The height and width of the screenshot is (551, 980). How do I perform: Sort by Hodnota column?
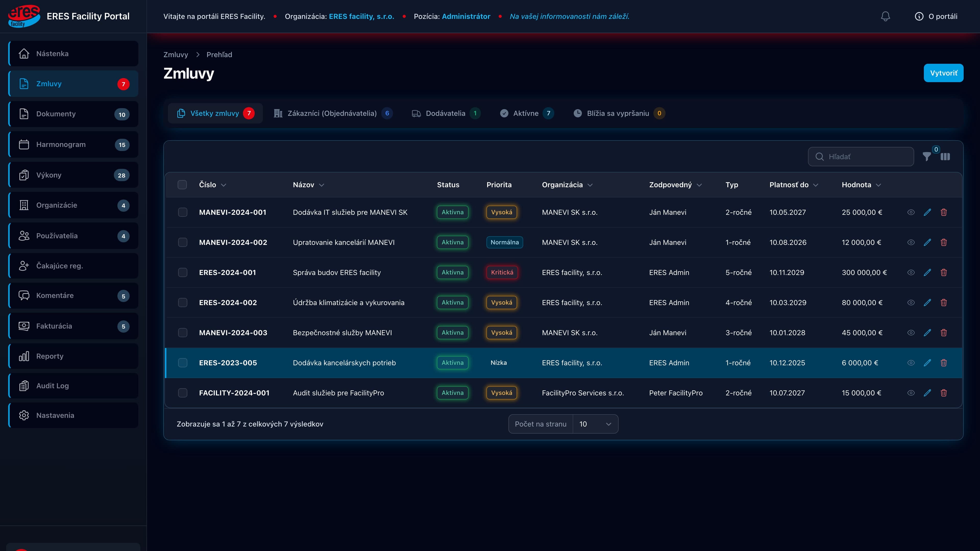point(861,185)
